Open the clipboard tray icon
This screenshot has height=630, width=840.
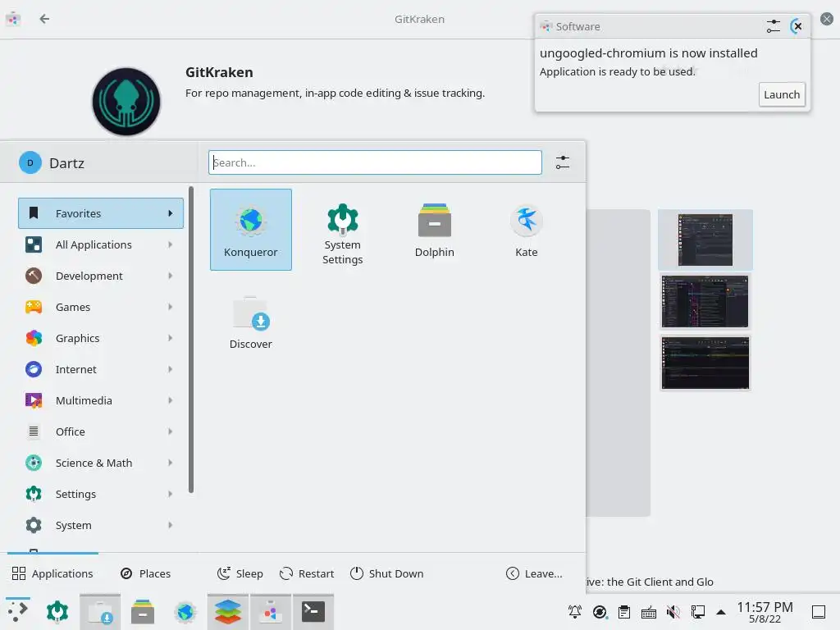(x=624, y=611)
